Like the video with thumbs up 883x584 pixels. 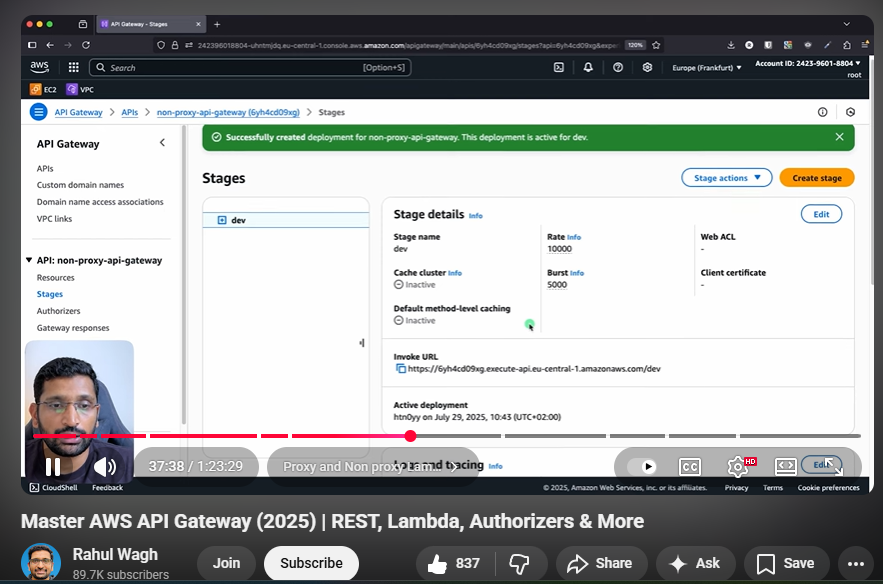(x=454, y=563)
